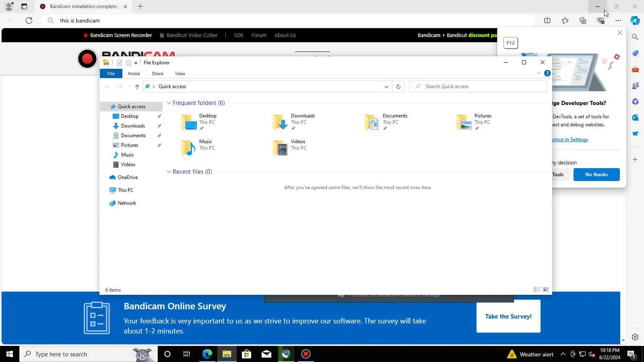Open Edge Collections

[x=583, y=21]
